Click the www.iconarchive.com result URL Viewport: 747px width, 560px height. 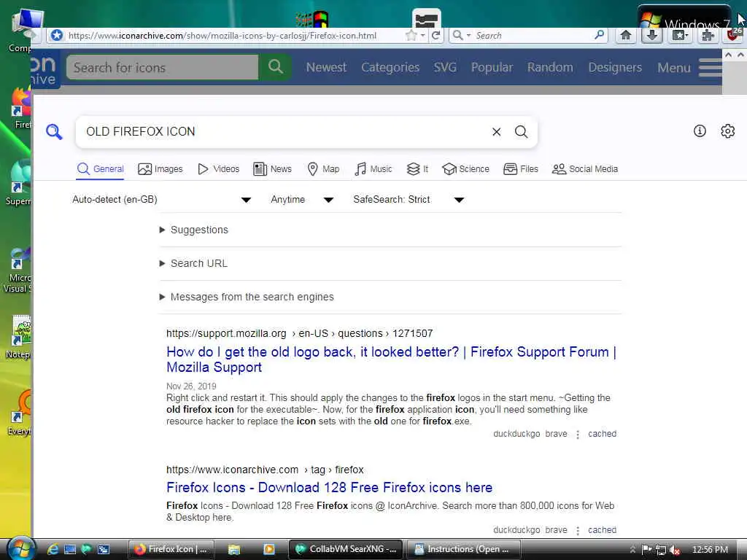coord(265,470)
